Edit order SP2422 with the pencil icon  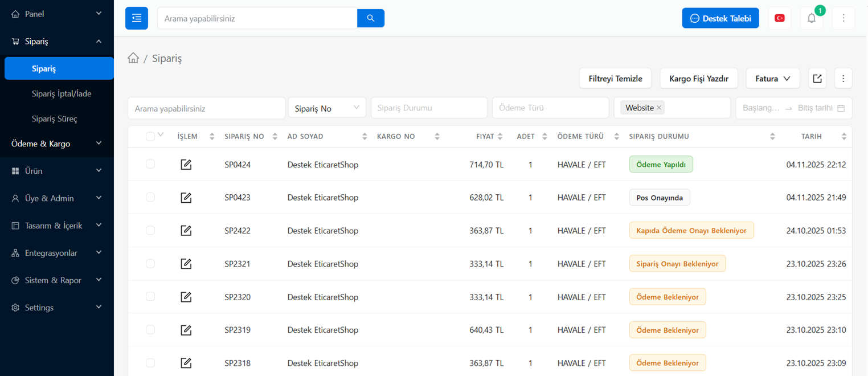coord(186,231)
